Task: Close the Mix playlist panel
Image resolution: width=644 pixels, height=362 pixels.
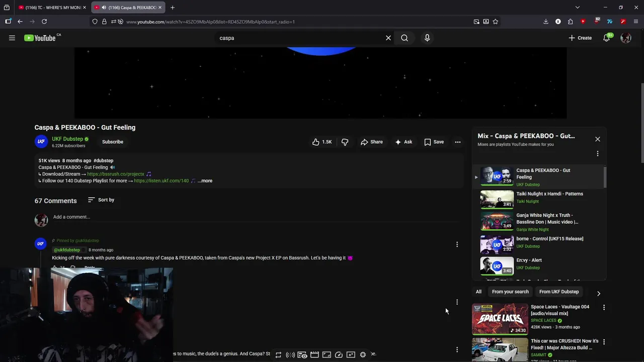Action: [598, 139]
